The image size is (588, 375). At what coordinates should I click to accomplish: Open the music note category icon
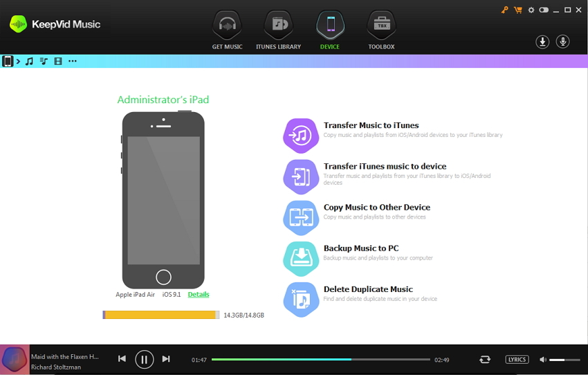point(29,61)
